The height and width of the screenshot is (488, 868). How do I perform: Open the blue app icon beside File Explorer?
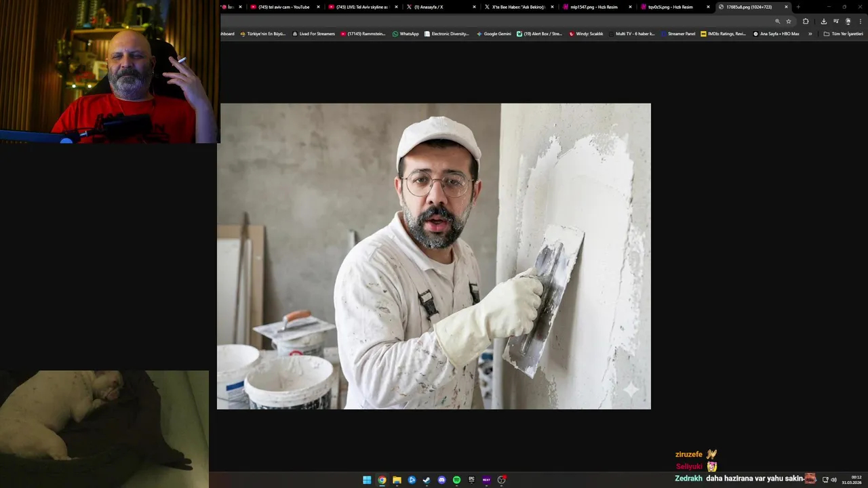pos(412,480)
